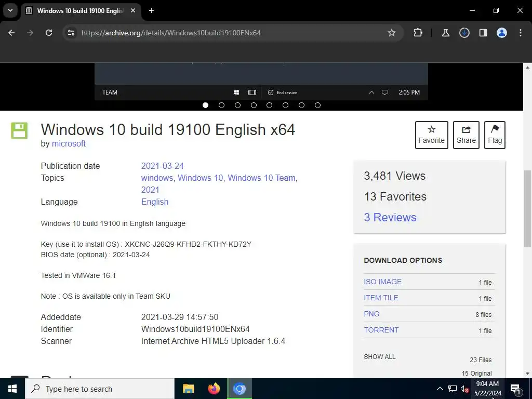Click the green floppy disk software icon
Image resolution: width=532 pixels, height=399 pixels.
pos(19,130)
